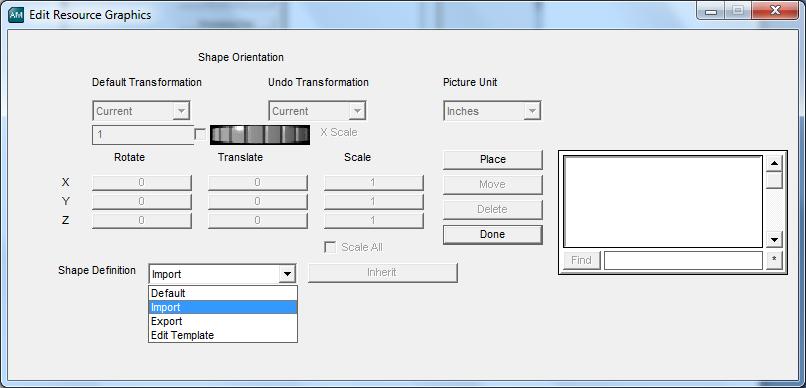Screen dimensions: 806x388
Task: Click the Scale Y value button
Action: (x=374, y=201)
